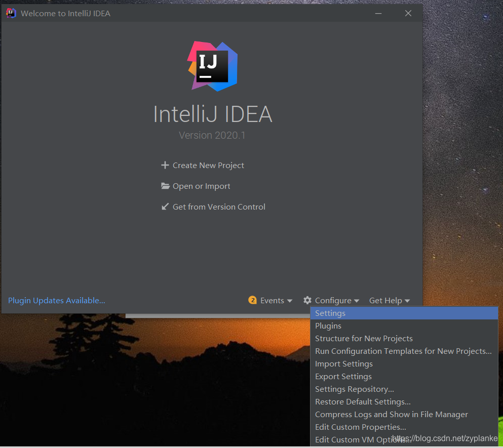Select Settings from the Configure menu
The image size is (503, 448).
point(330,313)
